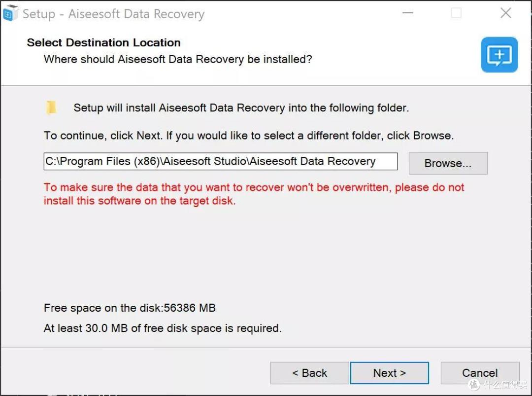Click the blue Aiseesoft Data Recovery logo

499,55
